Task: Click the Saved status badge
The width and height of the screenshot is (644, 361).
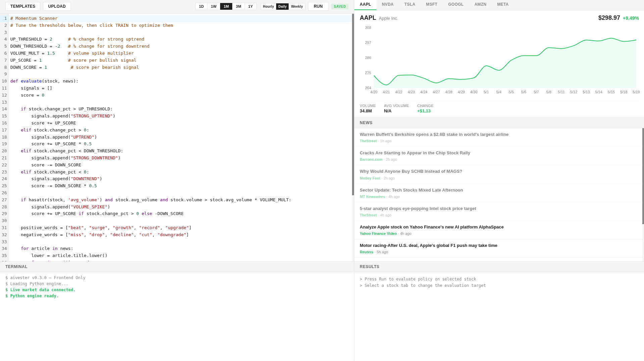Action: pyautogui.click(x=340, y=6)
